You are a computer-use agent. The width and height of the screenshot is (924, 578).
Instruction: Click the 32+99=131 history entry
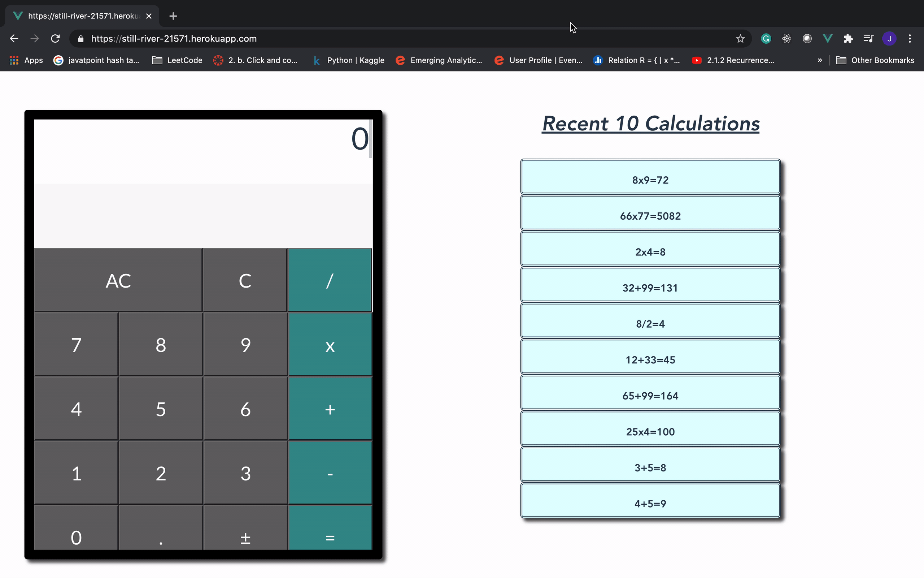(650, 285)
